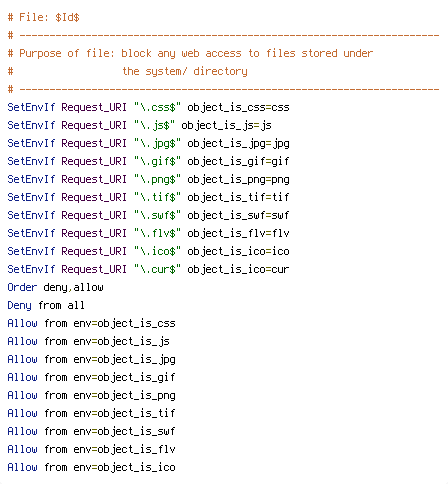Click 'the system/ directory' comment line
448x484 pixels.
[x=185, y=71]
